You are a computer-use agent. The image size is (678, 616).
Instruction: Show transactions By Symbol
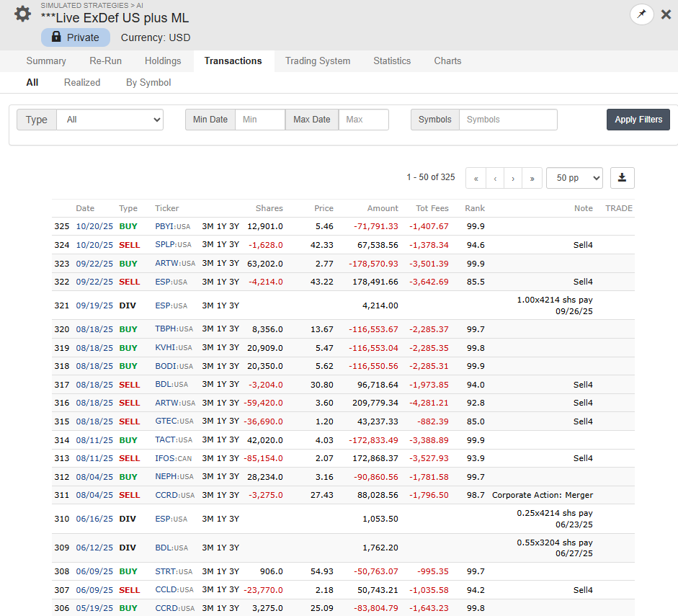[x=148, y=82]
